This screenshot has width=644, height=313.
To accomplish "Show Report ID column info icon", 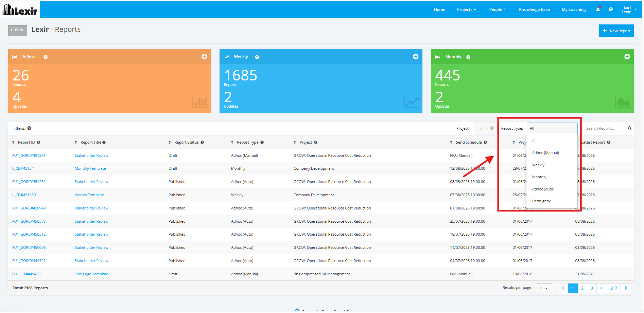I will click(38, 142).
